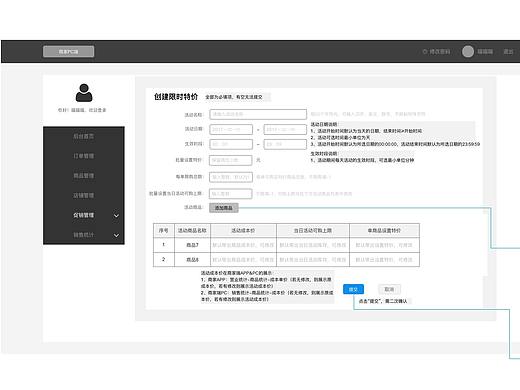This screenshot has height=390, width=520.
Task: Open the 生效时间 start time field
Action: click(231, 144)
